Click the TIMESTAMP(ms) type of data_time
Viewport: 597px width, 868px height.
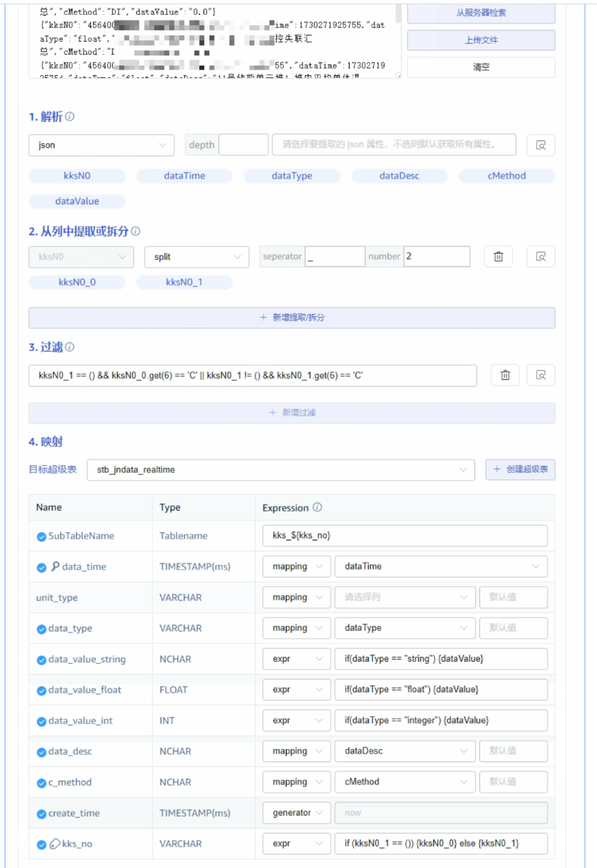(x=195, y=567)
